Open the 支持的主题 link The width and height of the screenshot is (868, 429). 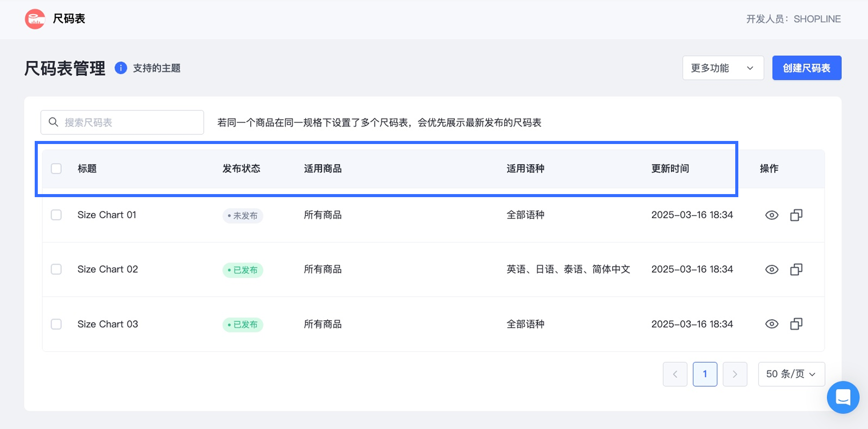click(x=157, y=68)
